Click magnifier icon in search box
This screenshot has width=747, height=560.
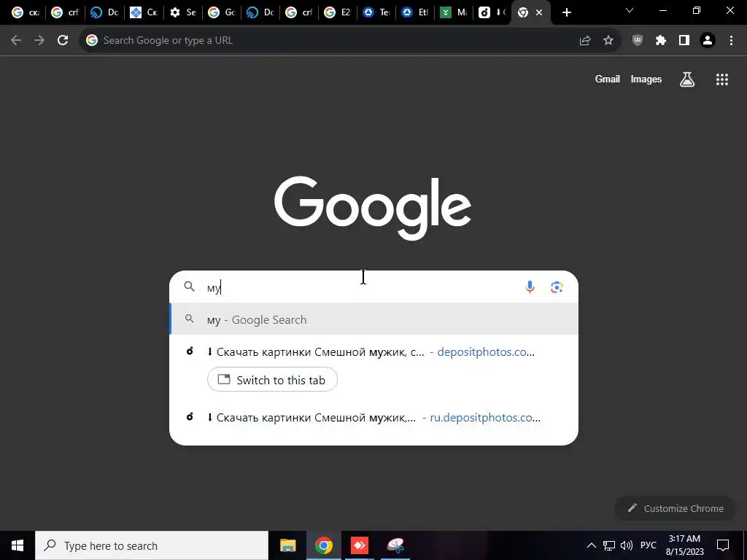click(x=190, y=287)
